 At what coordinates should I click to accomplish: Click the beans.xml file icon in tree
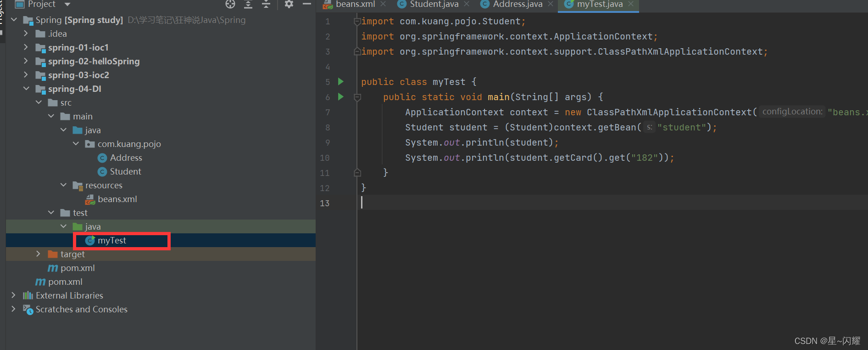[90, 199]
